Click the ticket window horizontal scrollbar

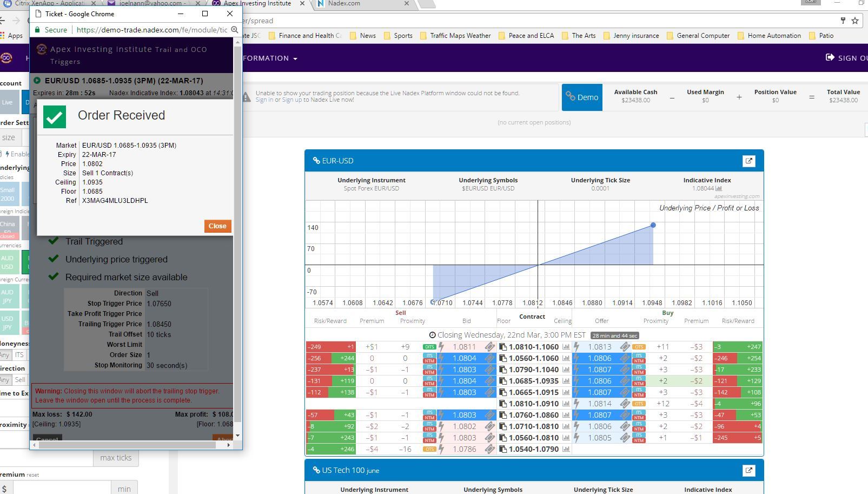[x=130, y=445]
